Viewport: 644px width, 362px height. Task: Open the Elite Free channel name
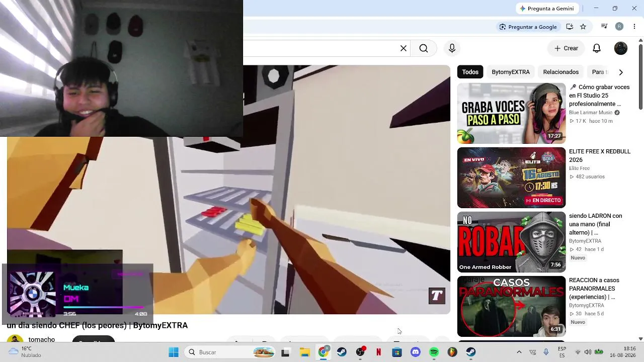tap(579, 168)
